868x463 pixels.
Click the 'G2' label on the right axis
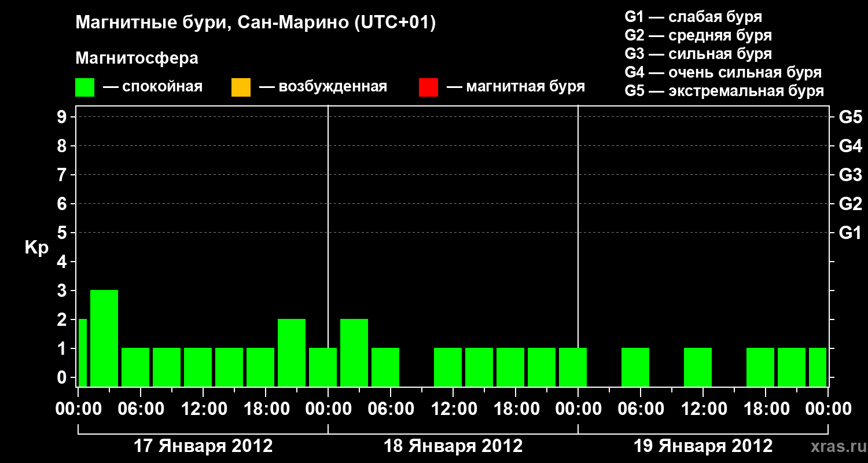[851, 204]
